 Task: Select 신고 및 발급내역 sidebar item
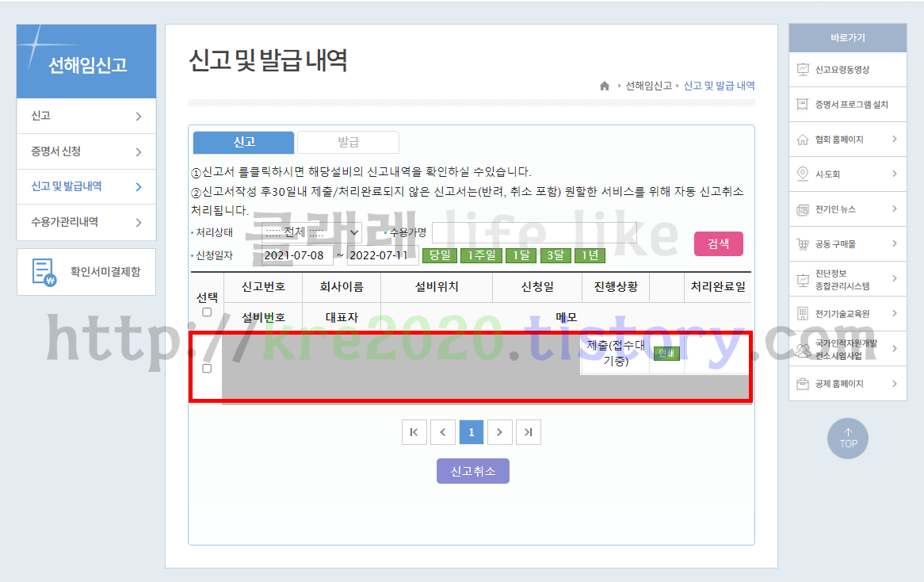(x=86, y=187)
